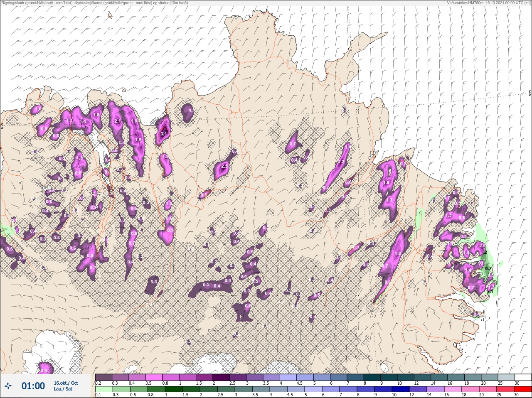Select the red swatch ending the lower scale at 30
Viewport: 532px width, 398px height.
click(523, 389)
